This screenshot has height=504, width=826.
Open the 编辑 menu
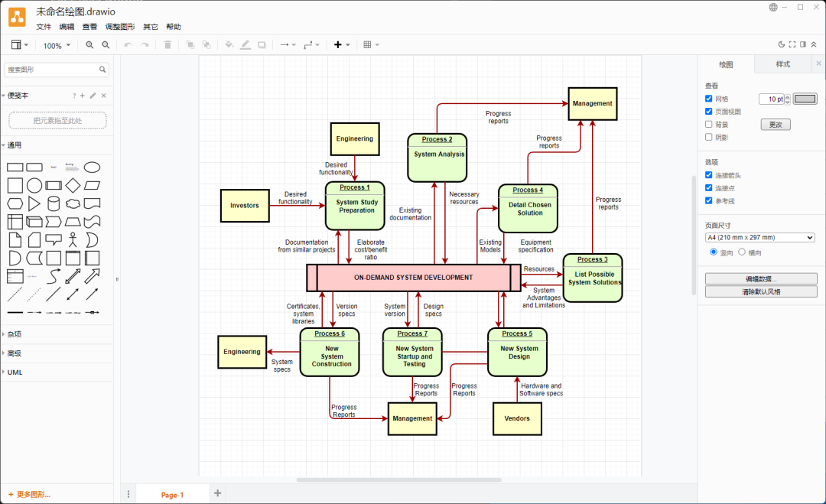[67, 27]
